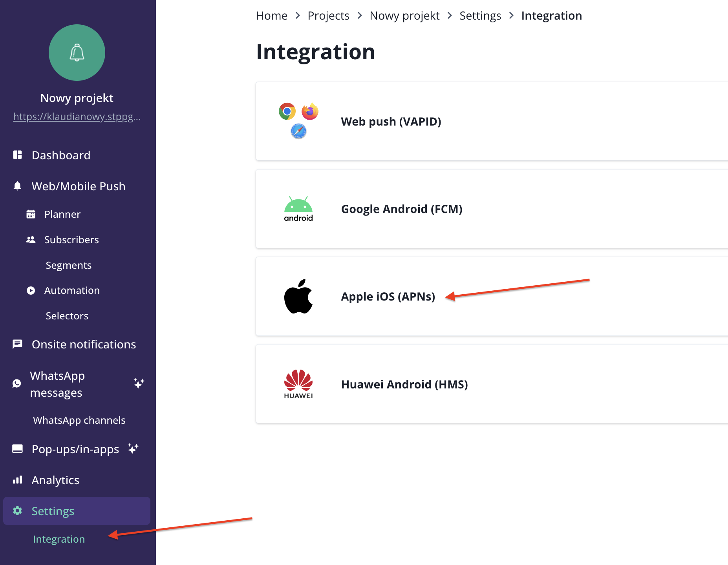Click the green bell project avatar
The width and height of the screenshot is (728, 565).
(x=77, y=53)
